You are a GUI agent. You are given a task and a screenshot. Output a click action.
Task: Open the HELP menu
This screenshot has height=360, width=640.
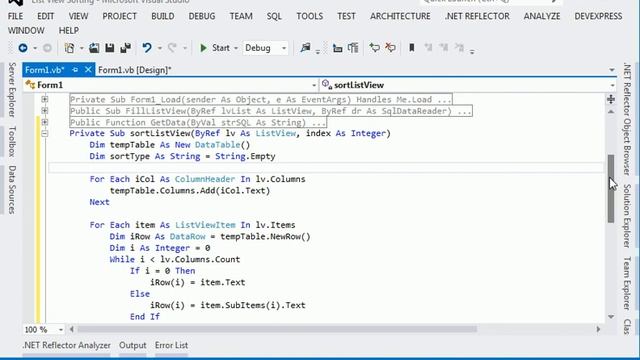(69, 31)
